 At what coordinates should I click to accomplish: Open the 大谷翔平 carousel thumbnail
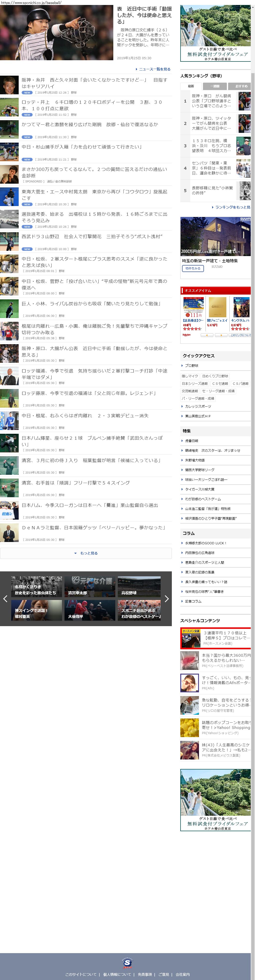tap(90, 610)
